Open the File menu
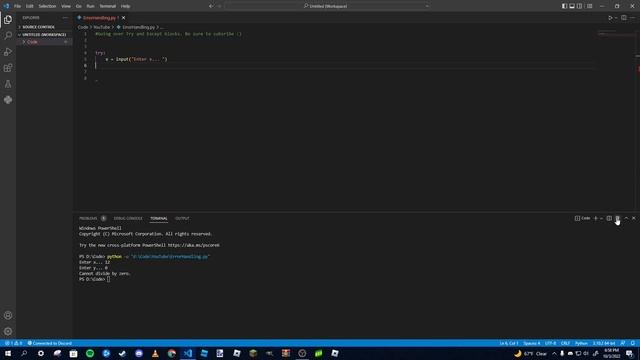This screenshot has width=640, height=360. click(17, 6)
